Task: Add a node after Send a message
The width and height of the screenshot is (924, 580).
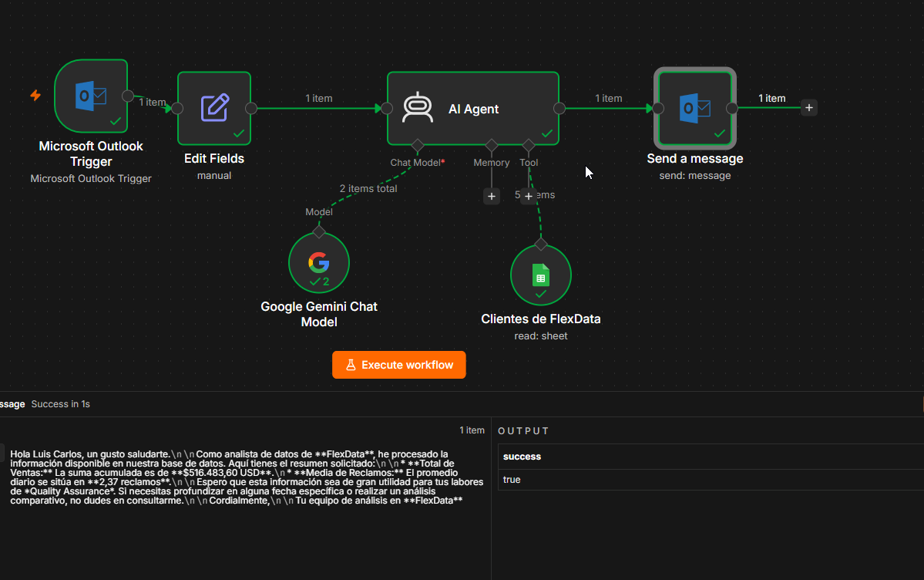Action: (x=809, y=108)
